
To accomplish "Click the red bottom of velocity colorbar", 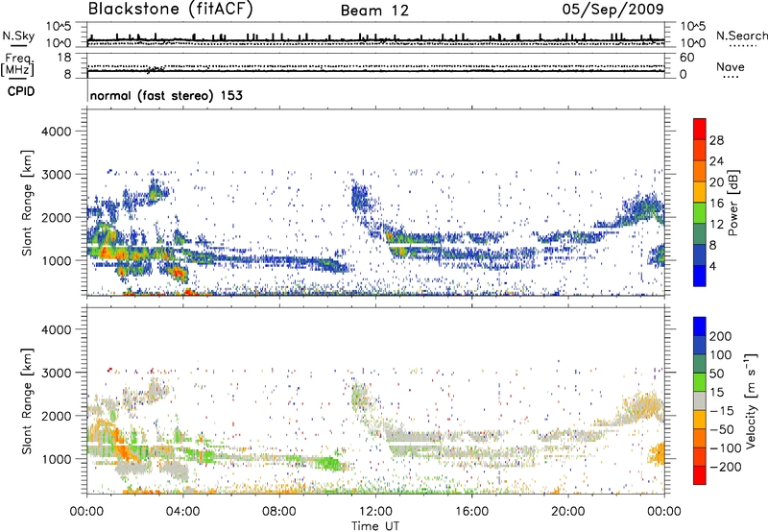I will click(x=700, y=475).
